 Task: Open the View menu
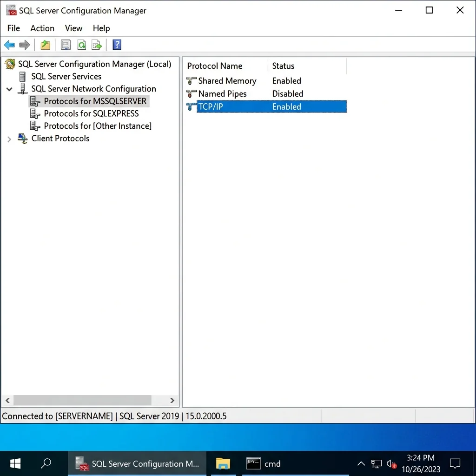pos(73,28)
